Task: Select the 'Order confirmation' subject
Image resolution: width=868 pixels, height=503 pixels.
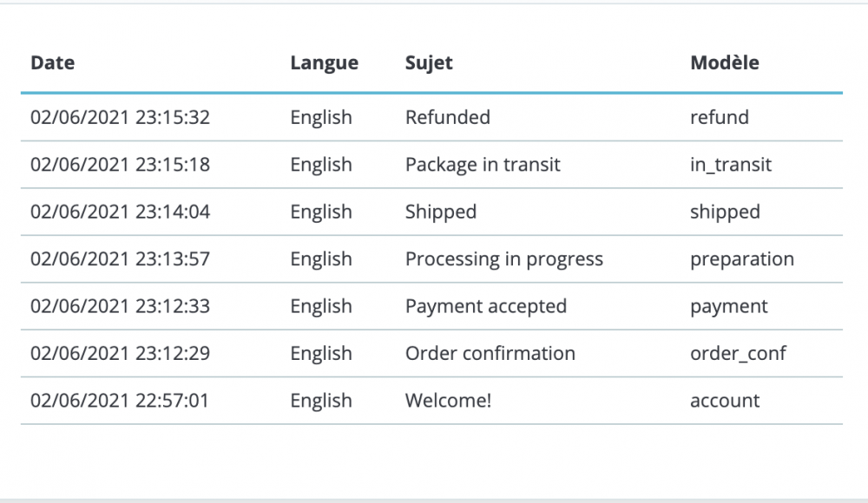Action: tap(490, 354)
